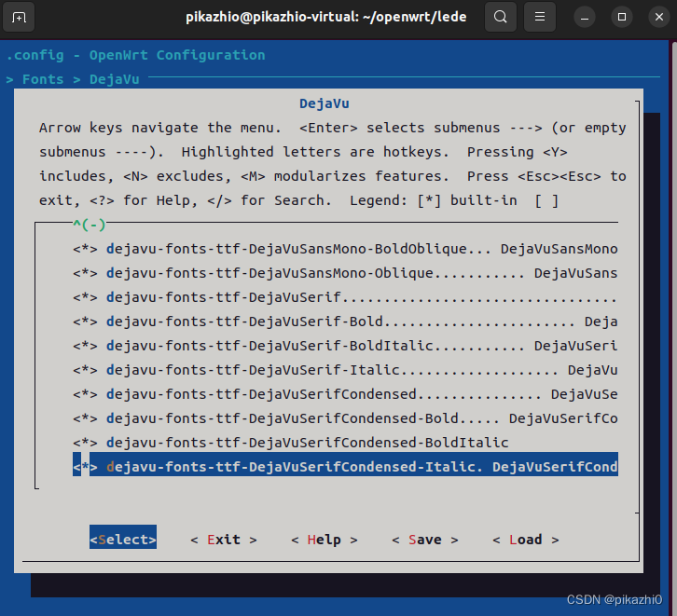Toggle highlighted DejaVuSerifCondensed-Italic state marker
This screenshot has width=677, height=616.
[x=85, y=466]
